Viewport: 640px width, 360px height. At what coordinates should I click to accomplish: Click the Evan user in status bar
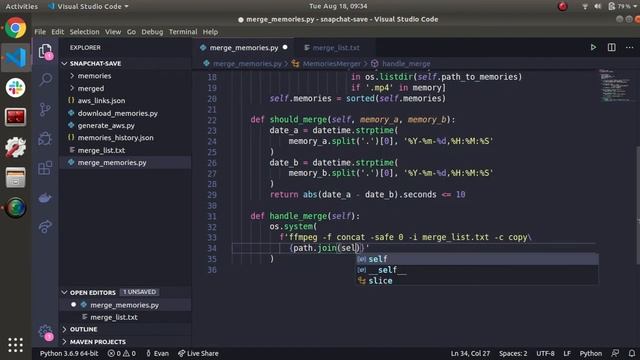pos(157,353)
